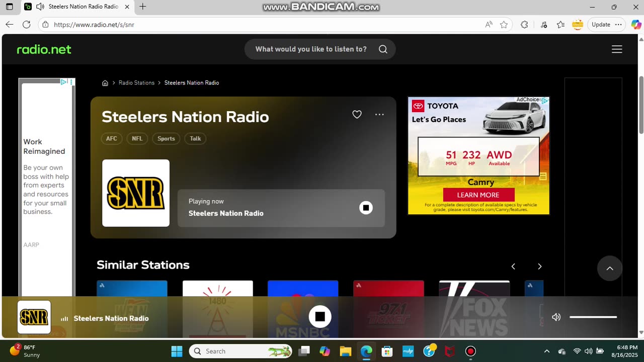Open read aloud icon in address bar
The width and height of the screenshot is (644, 362).
pos(489,25)
